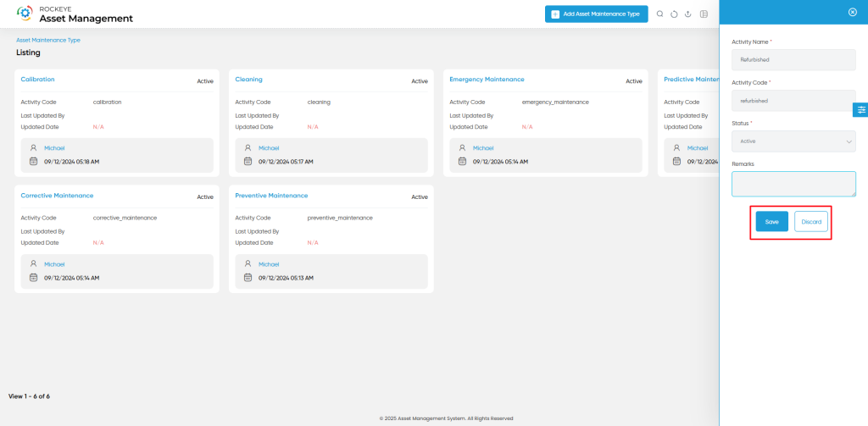Click calendar icon in Cleaning card
This screenshot has height=426, width=868.
pos(248,162)
